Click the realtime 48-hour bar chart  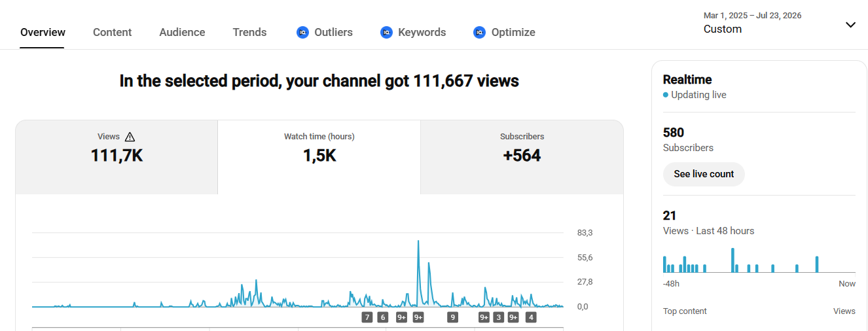[x=759, y=260]
